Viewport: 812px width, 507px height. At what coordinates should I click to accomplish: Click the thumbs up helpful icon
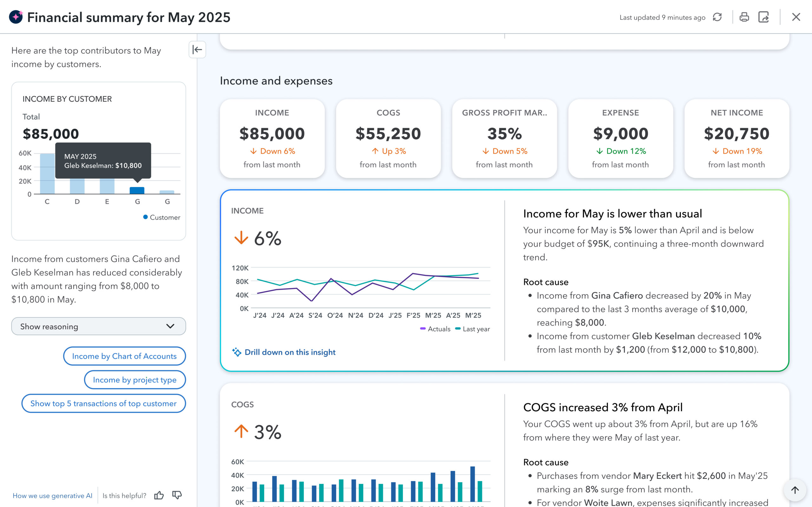(159, 495)
